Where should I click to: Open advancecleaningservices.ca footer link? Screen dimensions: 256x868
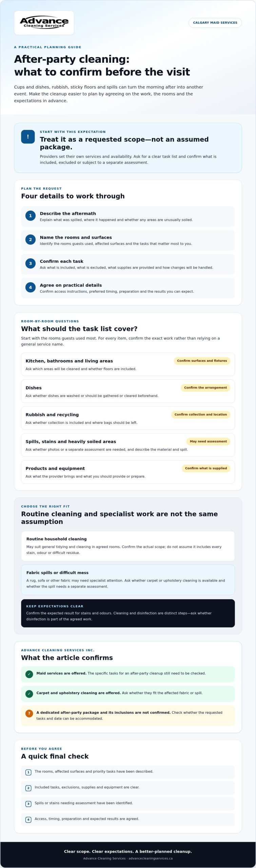pos(151,859)
